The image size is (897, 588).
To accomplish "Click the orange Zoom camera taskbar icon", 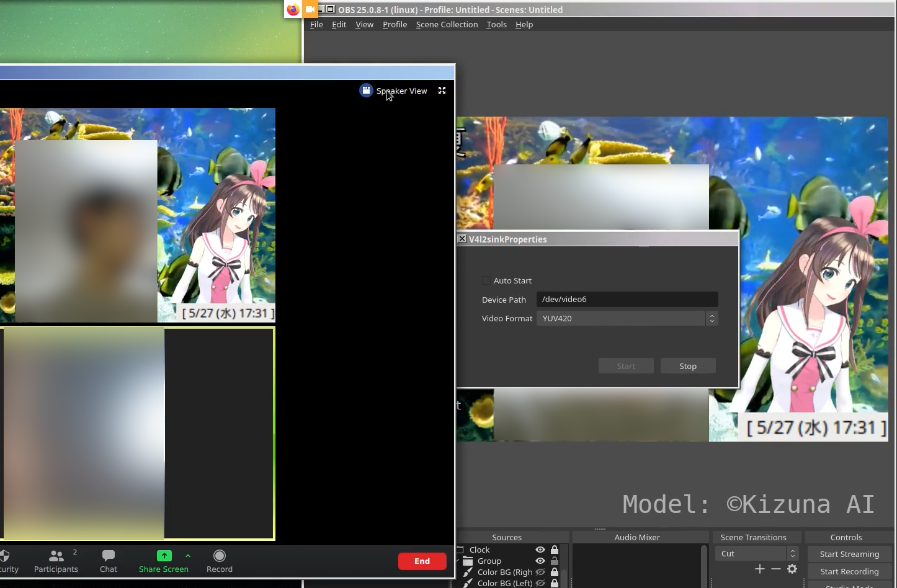I will tap(310, 9).
